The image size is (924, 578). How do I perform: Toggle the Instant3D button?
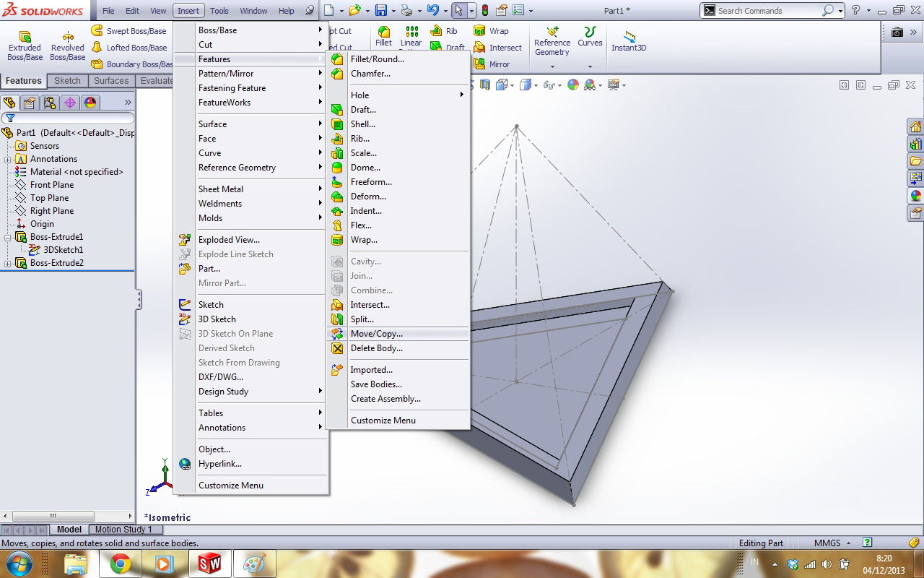[629, 40]
